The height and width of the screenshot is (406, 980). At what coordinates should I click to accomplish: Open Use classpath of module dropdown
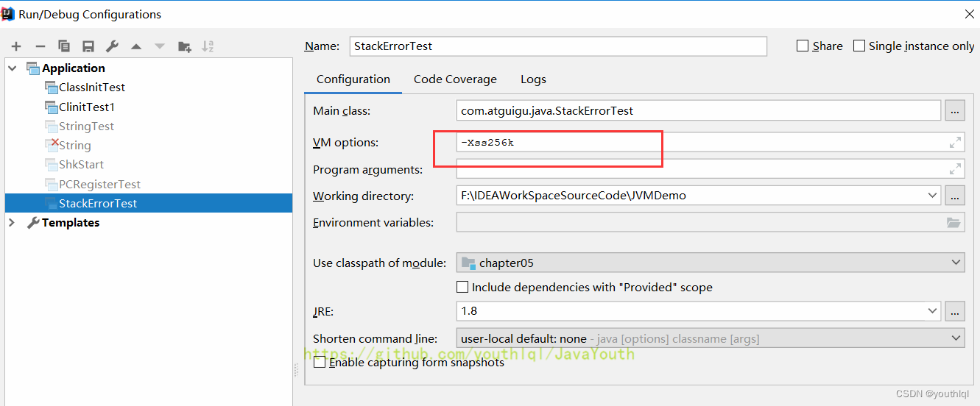pos(956,262)
